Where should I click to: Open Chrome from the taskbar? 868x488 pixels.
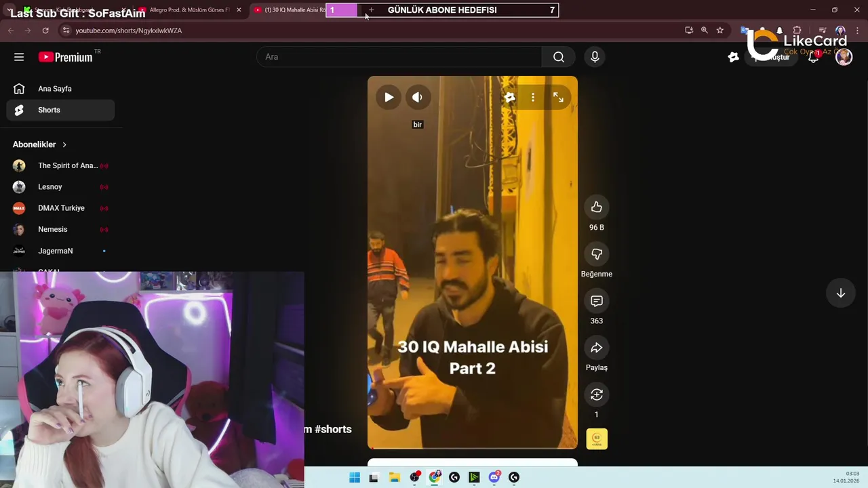pos(435,477)
